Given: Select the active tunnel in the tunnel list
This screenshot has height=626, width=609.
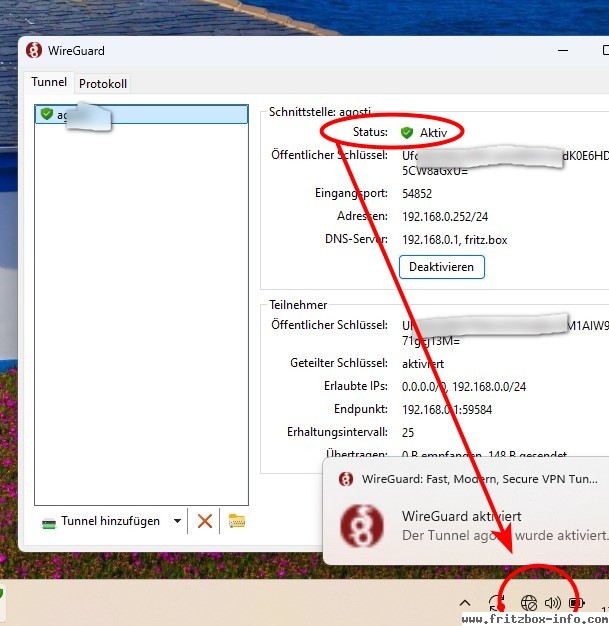Looking at the screenshot, I should 141,115.
